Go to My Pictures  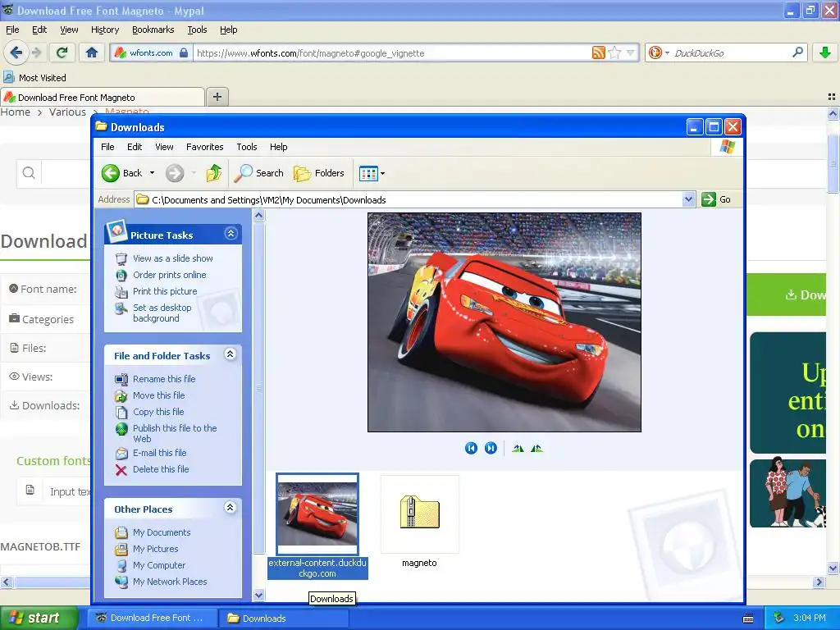[x=155, y=549]
